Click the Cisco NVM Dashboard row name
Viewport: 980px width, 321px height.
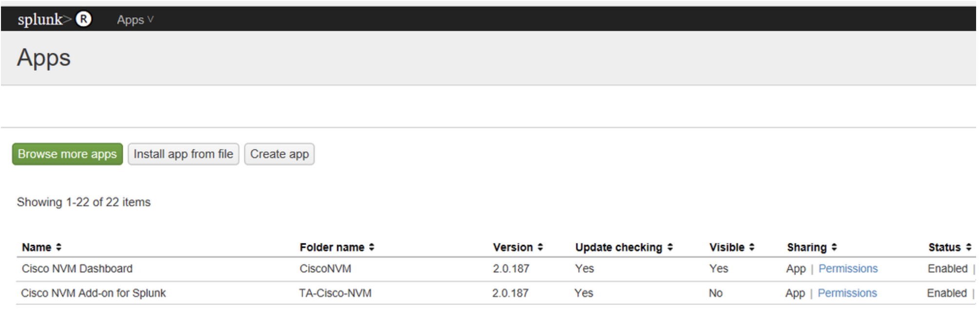pos(77,269)
